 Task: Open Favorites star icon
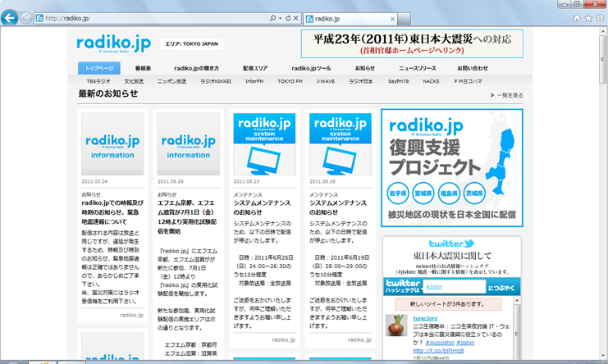click(588, 18)
